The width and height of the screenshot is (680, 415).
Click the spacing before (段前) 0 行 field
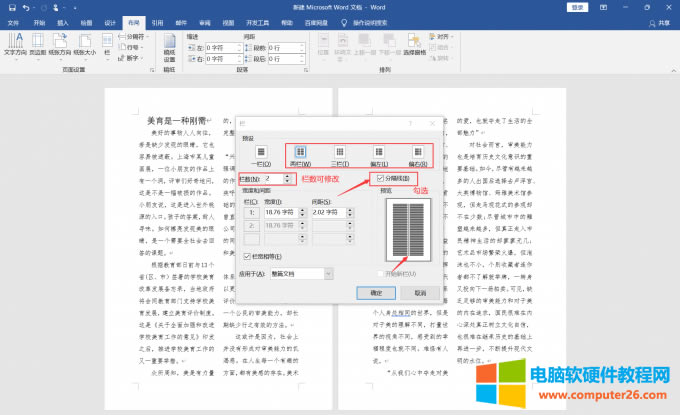pyautogui.click(x=286, y=48)
